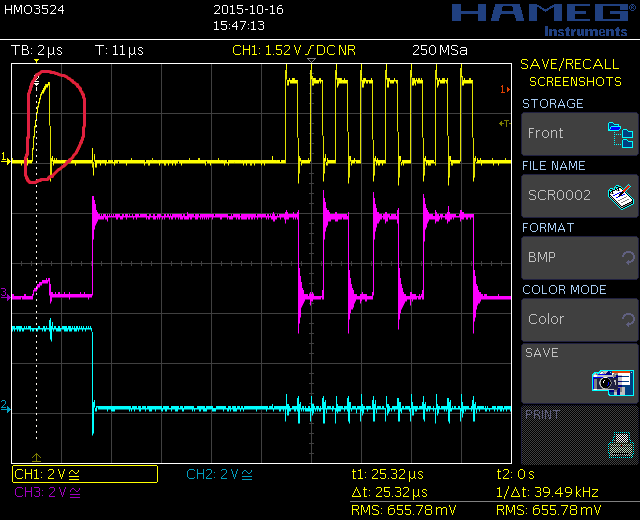This screenshot has height=520, width=640.
Task: Open the storage location folder icon
Action: coord(620,135)
